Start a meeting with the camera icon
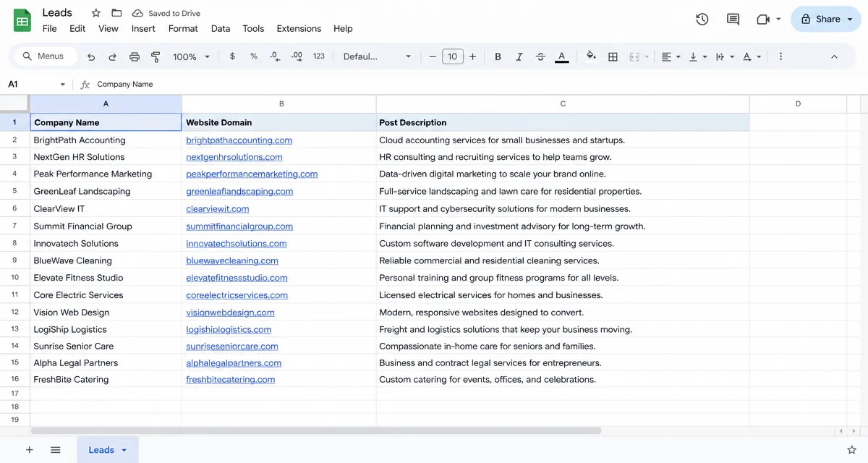Screen dimensions: 868x463 click(x=763, y=20)
